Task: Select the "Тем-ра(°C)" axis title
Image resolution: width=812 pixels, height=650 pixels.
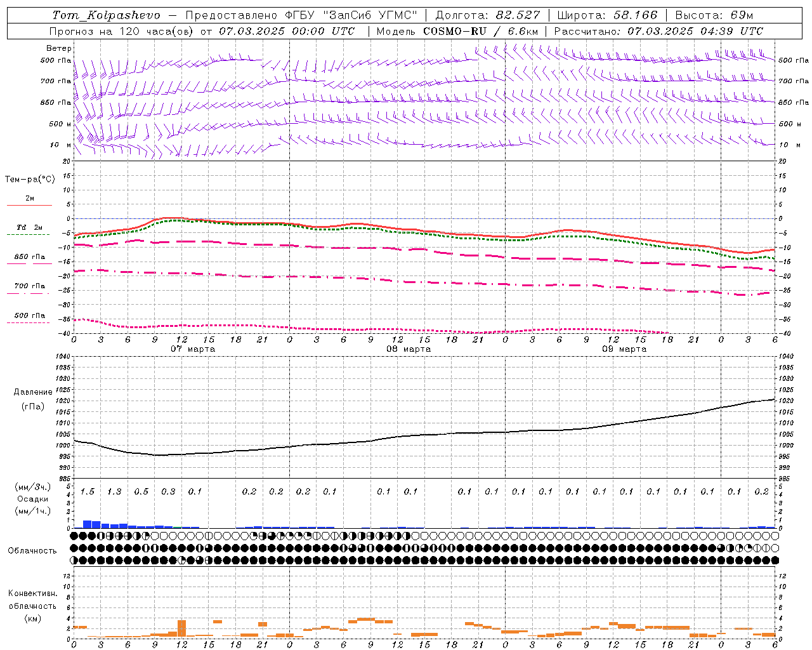Action: (30, 180)
